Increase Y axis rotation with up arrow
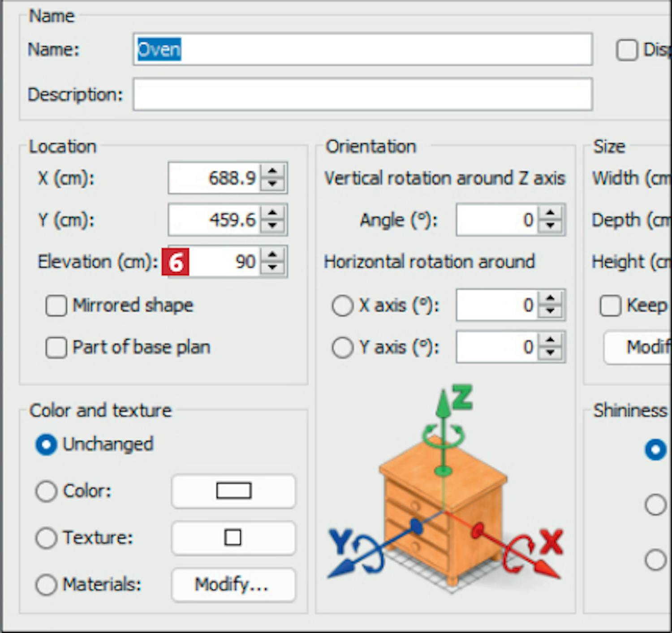 pos(550,341)
